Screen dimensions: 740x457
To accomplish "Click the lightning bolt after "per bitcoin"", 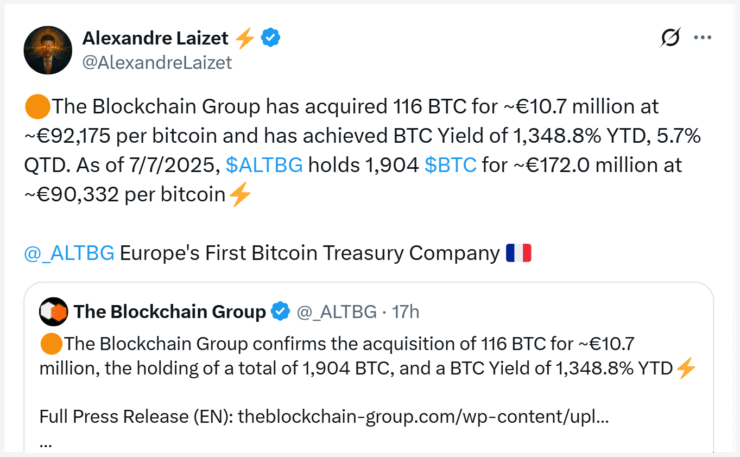I will pyautogui.click(x=240, y=195).
